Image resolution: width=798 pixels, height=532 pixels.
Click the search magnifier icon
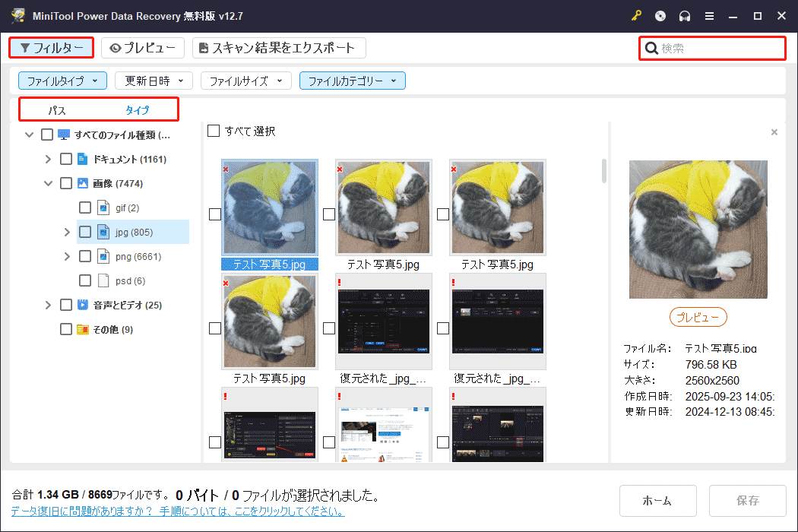click(652, 48)
